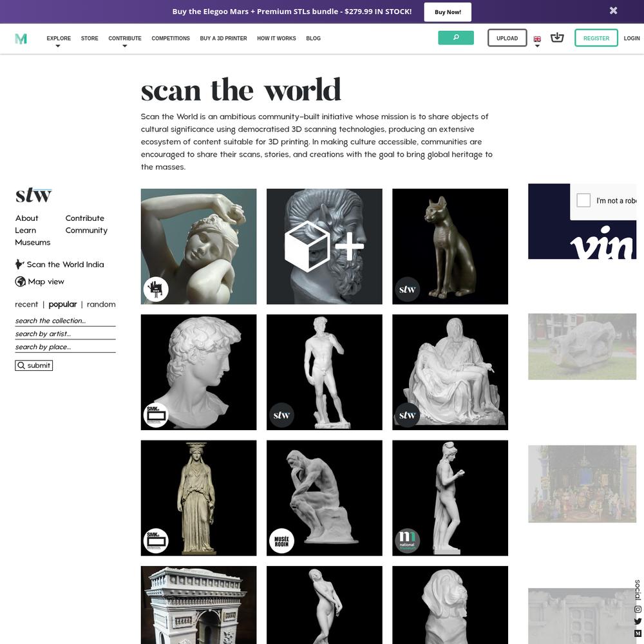The height and width of the screenshot is (644, 644).
Task: Open the language dropdown arrow below the flag
Action: tap(537, 46)
